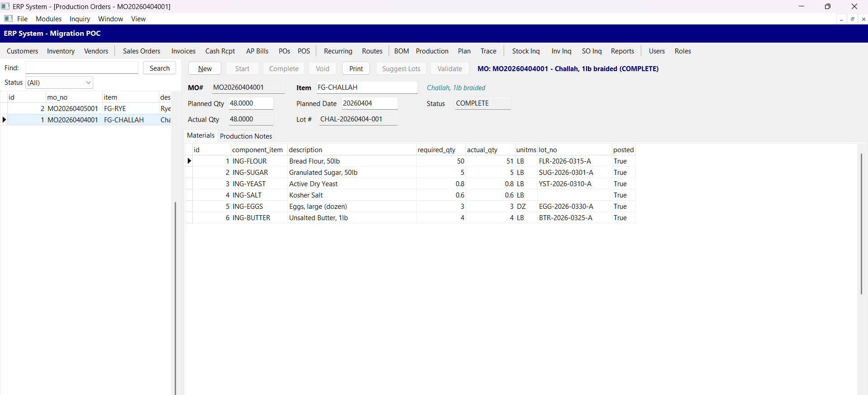The width and height of the screenshot is (868, 395).
Task: Click the MO# field
Action: [x=248, y=87]
